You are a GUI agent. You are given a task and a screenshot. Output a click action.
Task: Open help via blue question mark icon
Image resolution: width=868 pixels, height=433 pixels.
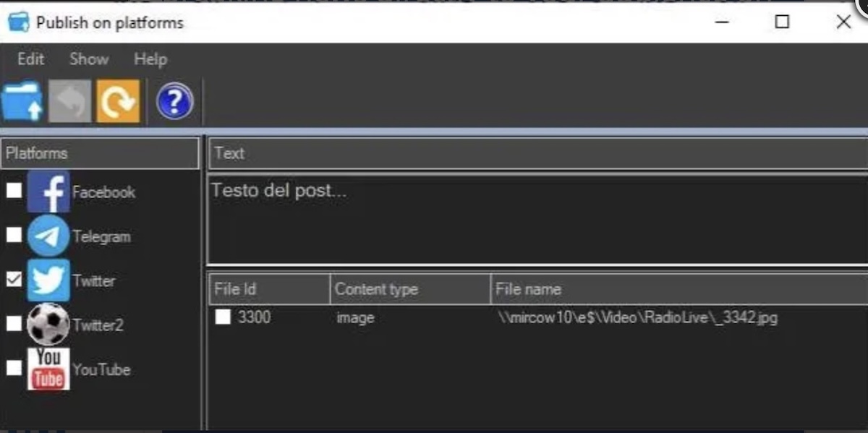[174, 101]
